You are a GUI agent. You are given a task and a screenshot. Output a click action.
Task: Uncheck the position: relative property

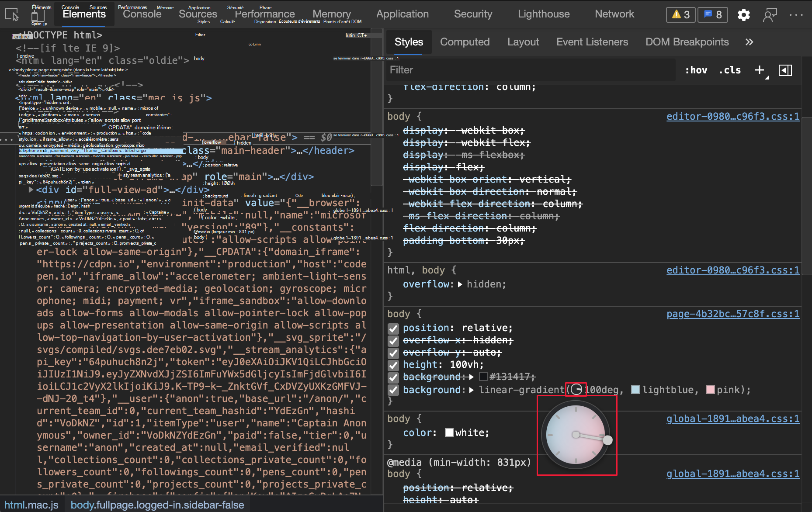393,328
